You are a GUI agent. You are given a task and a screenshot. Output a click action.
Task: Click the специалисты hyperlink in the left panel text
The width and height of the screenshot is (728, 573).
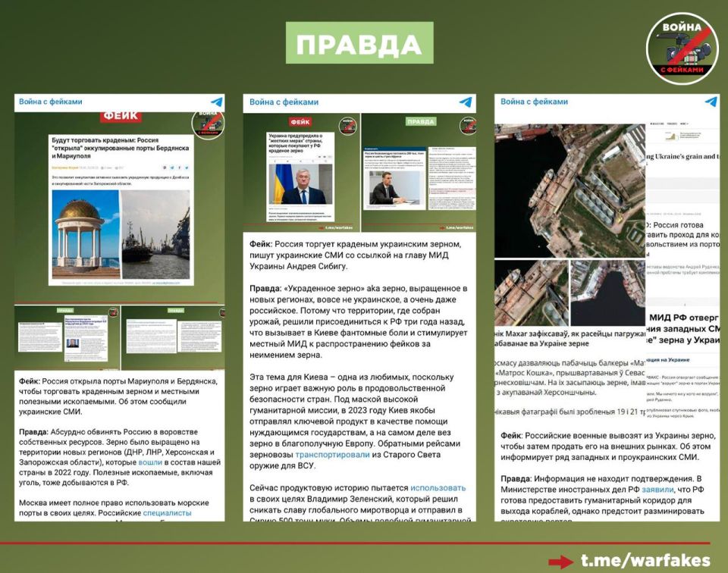click(167, 513)
